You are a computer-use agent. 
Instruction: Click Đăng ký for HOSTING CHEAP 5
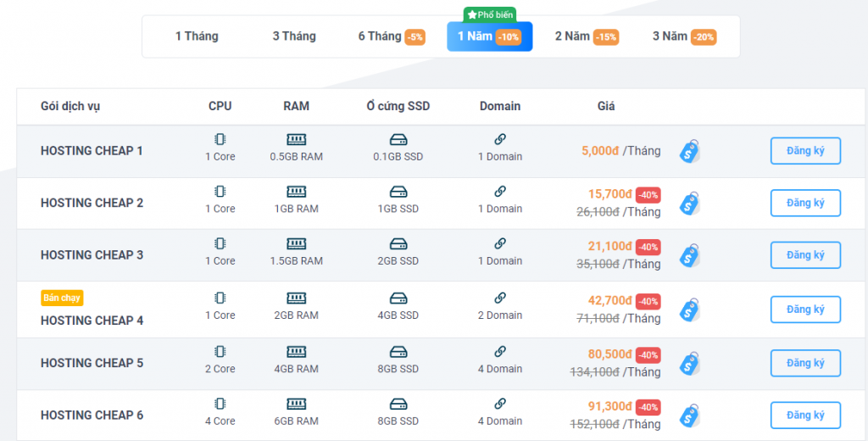[805, 363]
